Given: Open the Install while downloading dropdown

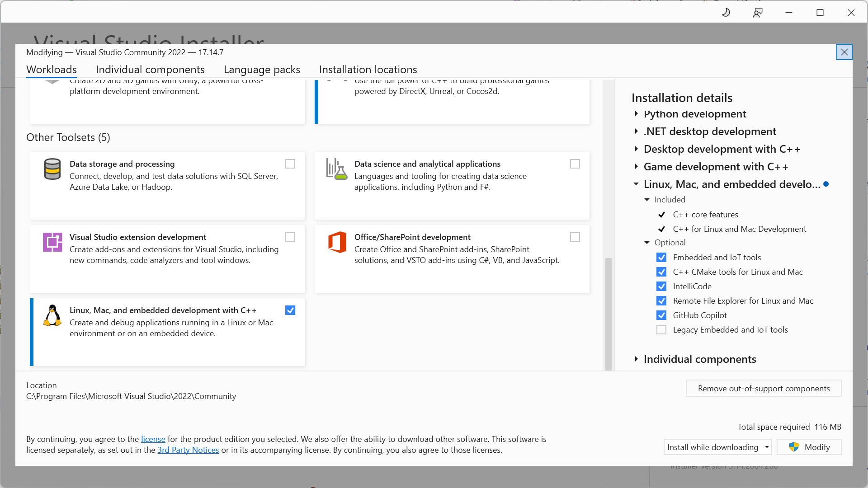Looking at the screenshot, I should (717, 447).
